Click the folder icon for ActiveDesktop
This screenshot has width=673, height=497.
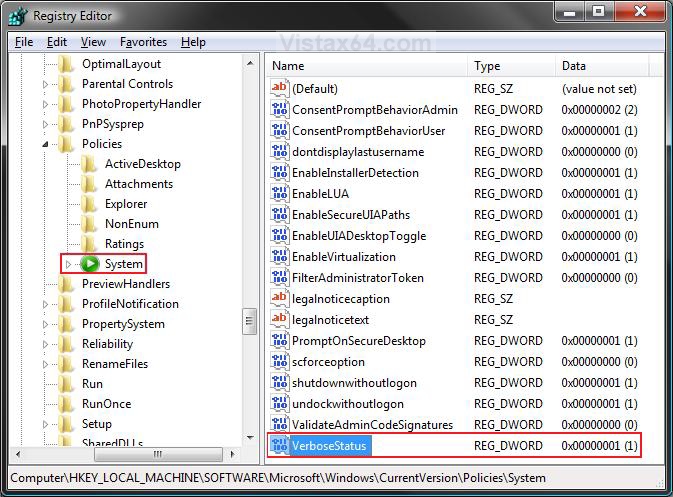tap(89, 164)
